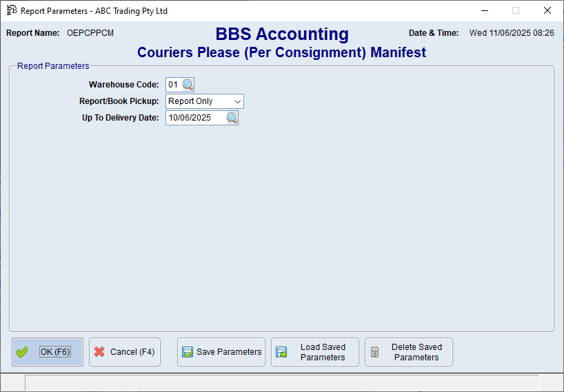Click the Save Parameters button
The image size is (564, 392).
pyautogui.click(x=221, y=352)
